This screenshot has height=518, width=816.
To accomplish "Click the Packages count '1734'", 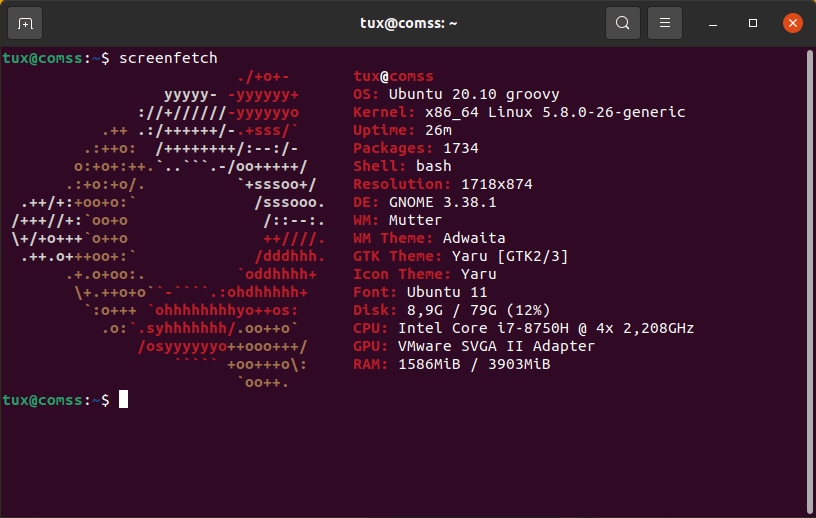I will 461,148.
